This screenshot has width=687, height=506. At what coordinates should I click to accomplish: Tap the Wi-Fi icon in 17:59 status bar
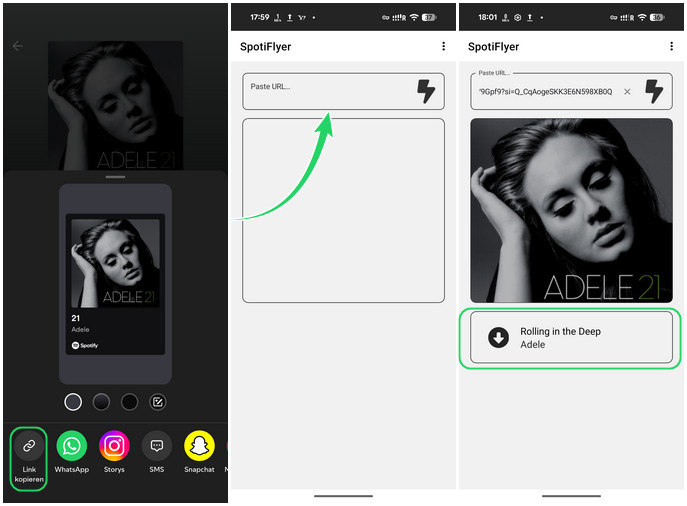coord(414,17)
